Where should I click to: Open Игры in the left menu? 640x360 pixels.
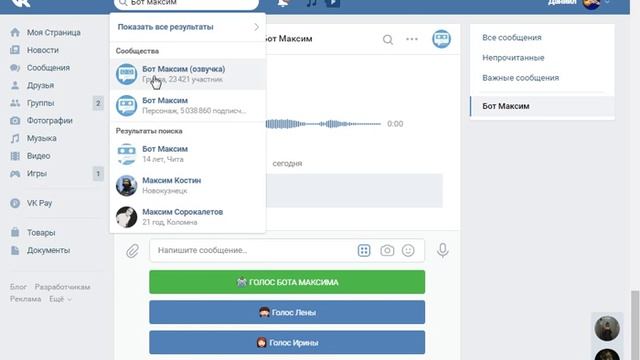[37, 173]
